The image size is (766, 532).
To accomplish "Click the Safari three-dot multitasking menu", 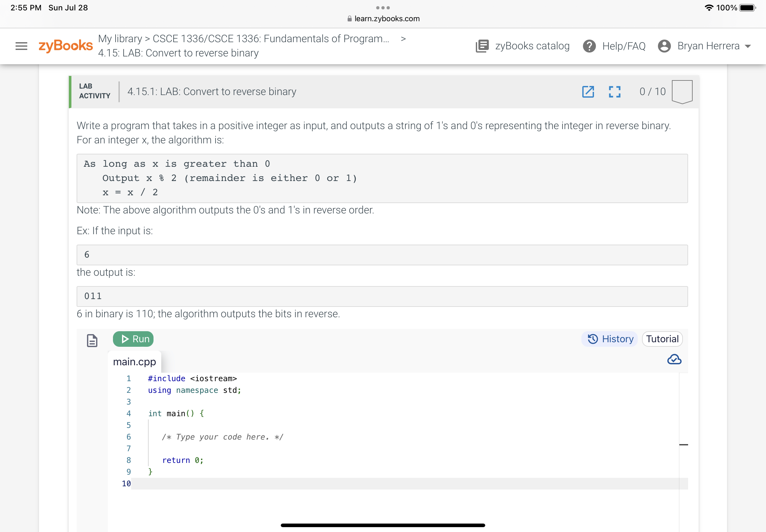I will (383, 8).
